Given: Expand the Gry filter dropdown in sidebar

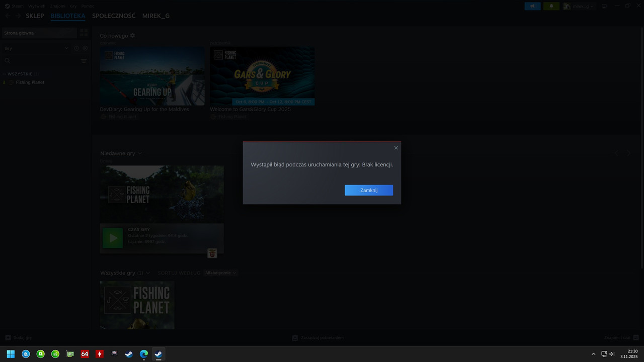Looking at the screenshot, I should [36, 48].
